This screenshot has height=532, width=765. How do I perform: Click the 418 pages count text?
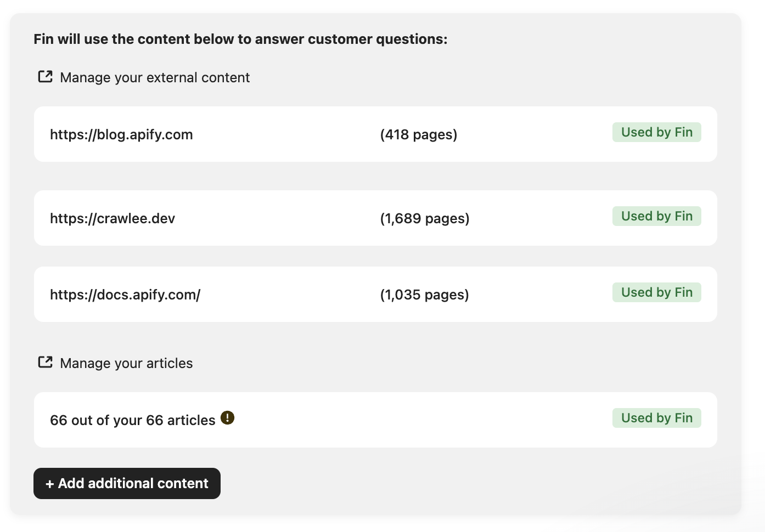coord(418,135)
